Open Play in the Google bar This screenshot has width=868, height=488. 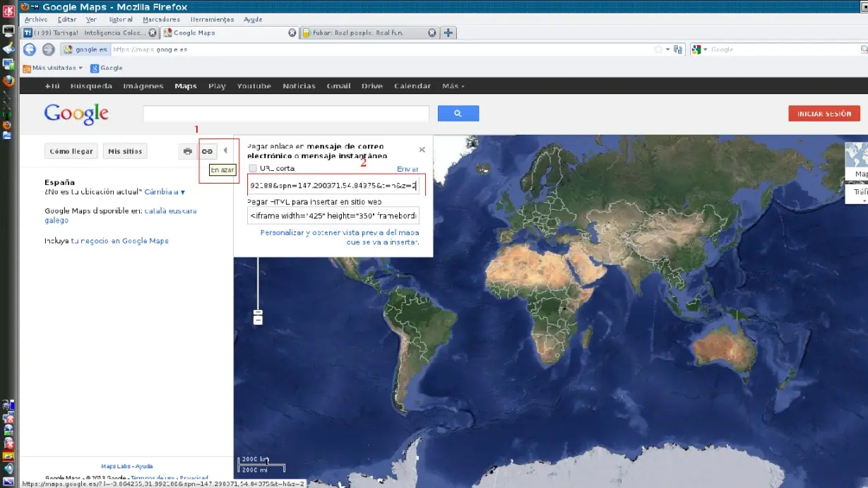coord(217,86)
